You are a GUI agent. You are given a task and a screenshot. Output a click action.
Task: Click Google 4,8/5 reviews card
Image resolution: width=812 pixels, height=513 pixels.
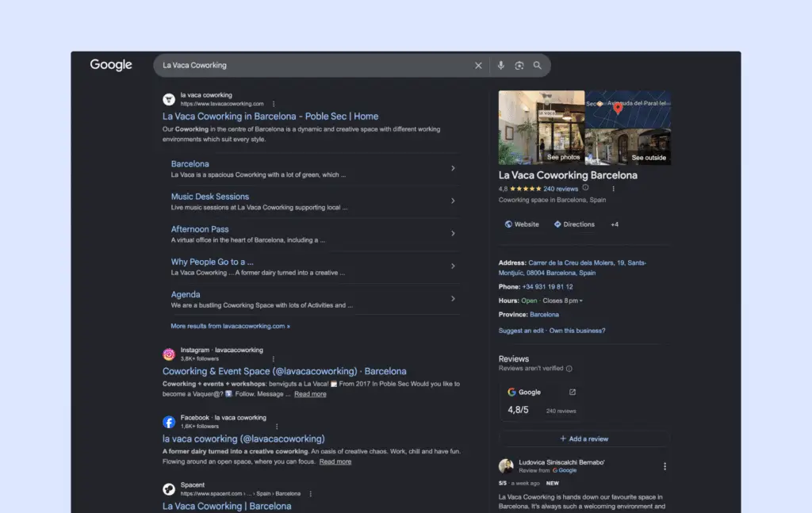(542, 402)
